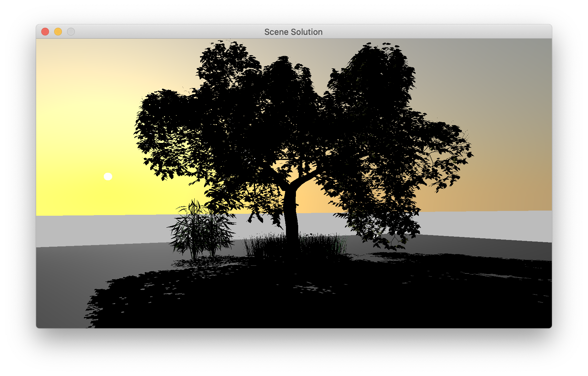
Task: Click the light gray horizon band on the left
Action: (97, 229)
